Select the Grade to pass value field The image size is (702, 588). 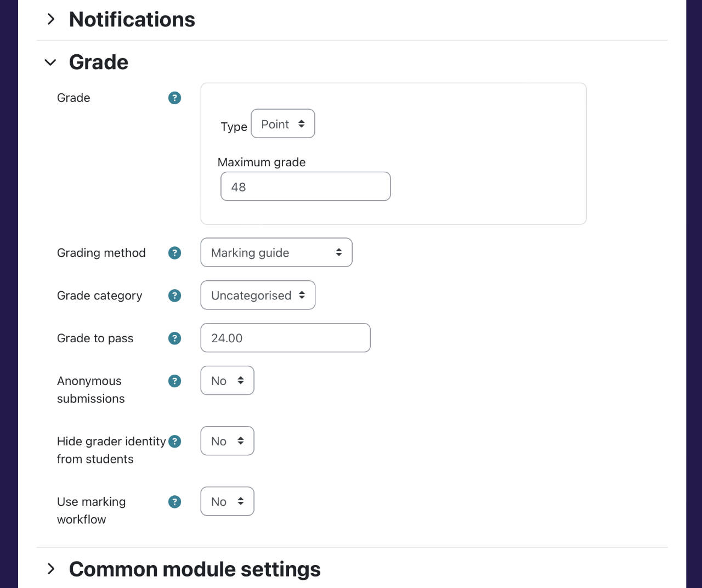285,338
